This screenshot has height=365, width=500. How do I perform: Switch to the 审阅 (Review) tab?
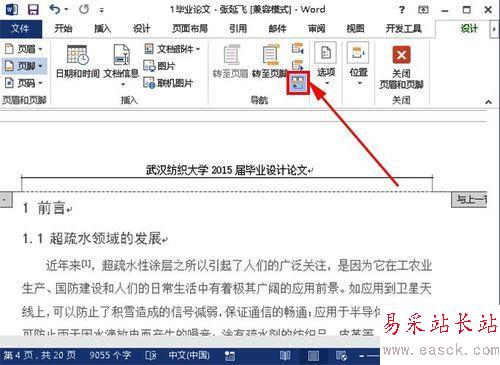point(317,29)
